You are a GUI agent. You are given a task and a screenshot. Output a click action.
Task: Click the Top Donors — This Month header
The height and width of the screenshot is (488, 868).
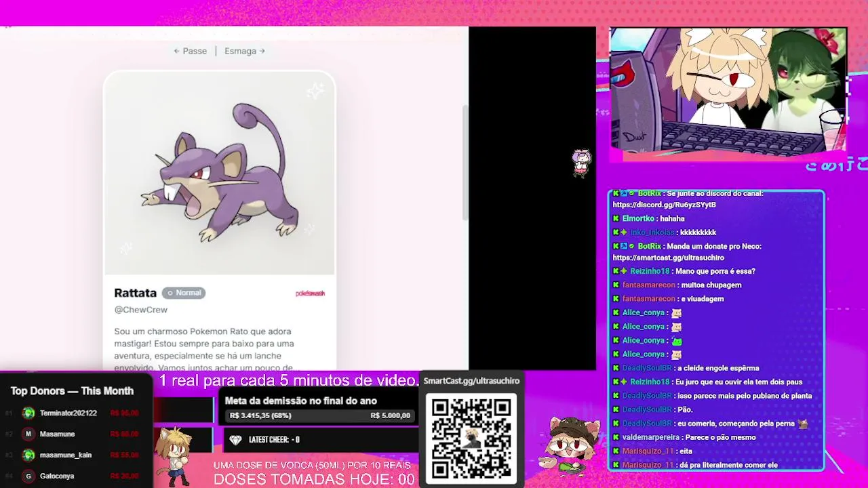pyautogui.click(x=72, y=391)
